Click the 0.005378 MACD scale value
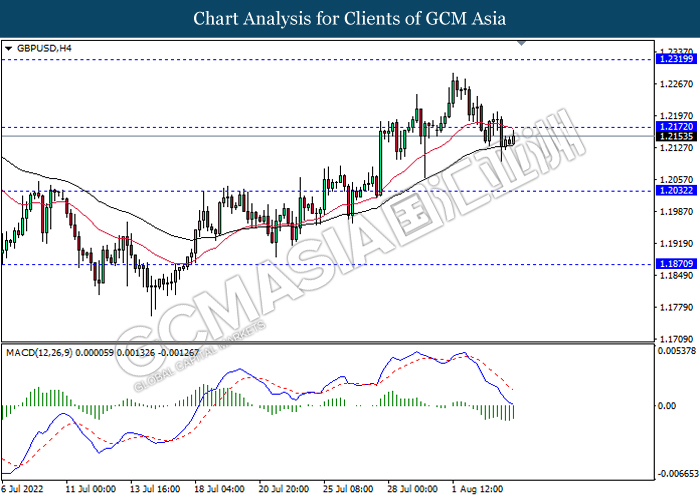700x500 pixels. coord(677,351)
